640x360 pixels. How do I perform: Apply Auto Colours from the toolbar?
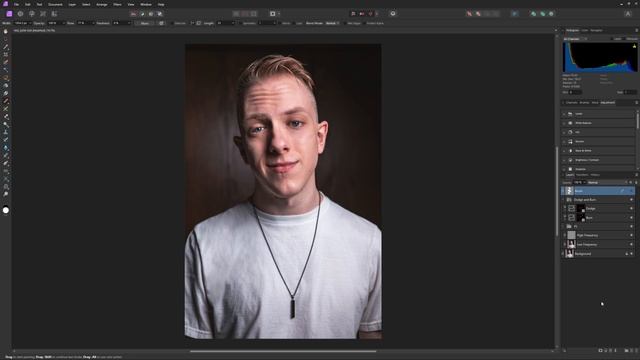151,14
